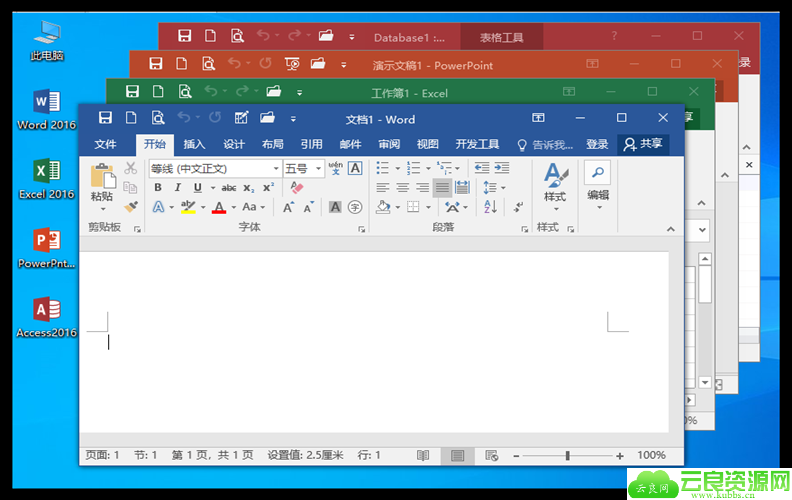792x500 pixels.
Task: Switch to the 插入 tab
Action: [194, 144]
